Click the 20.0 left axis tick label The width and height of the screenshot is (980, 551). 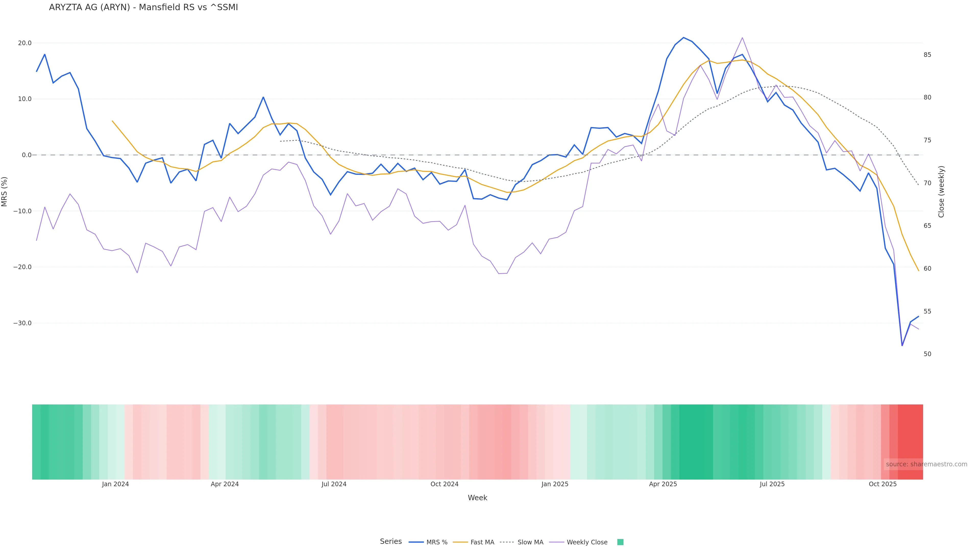(25, 43)
